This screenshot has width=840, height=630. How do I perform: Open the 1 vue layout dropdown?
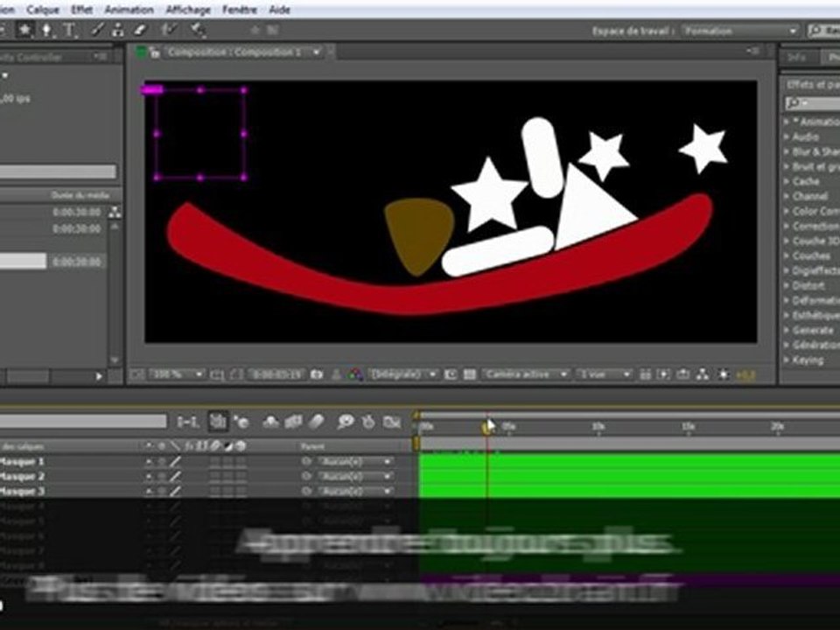[605, 374]
